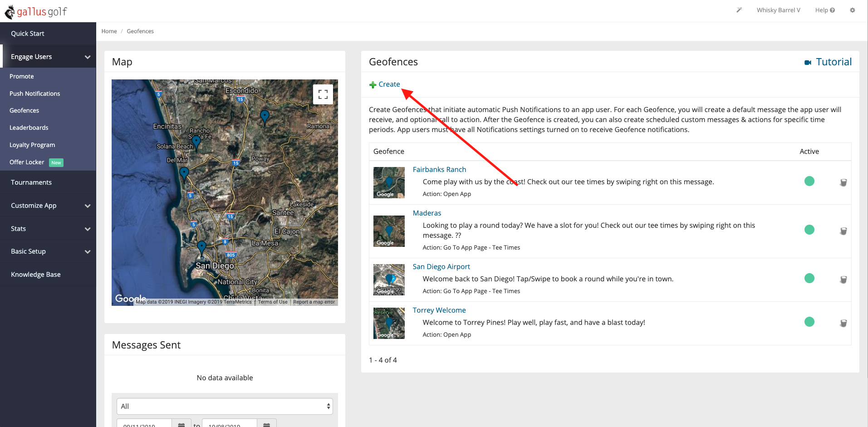Click the Geofences breadcrumb text

coord(140,31)
